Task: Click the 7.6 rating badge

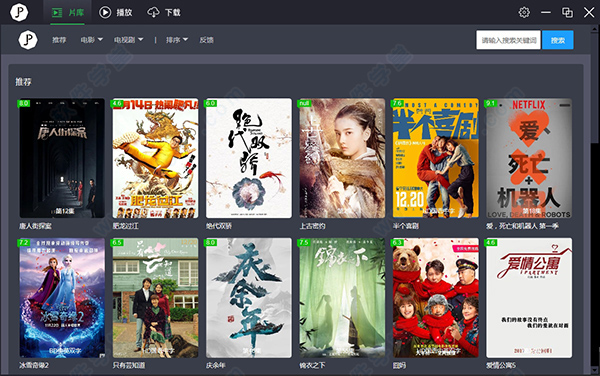Action: pos(397,103)
